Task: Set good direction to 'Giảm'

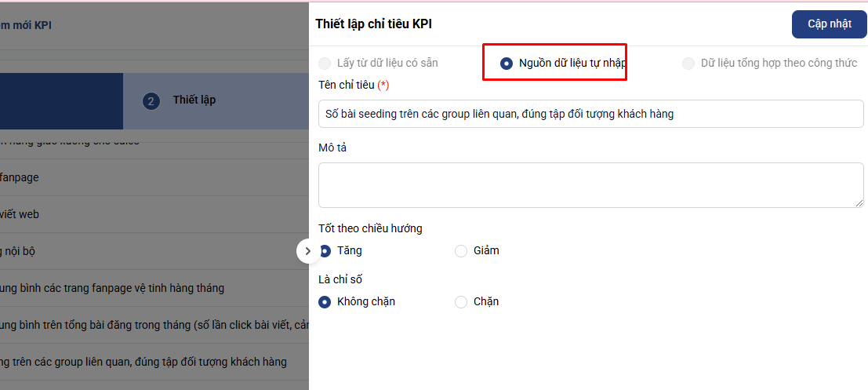Action: pyautogui.click(x=461, y=251)
